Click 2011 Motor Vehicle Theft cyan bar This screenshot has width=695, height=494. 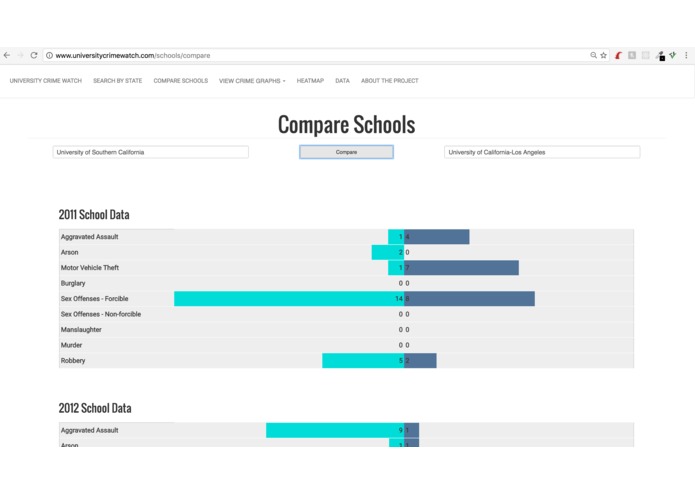396,268
